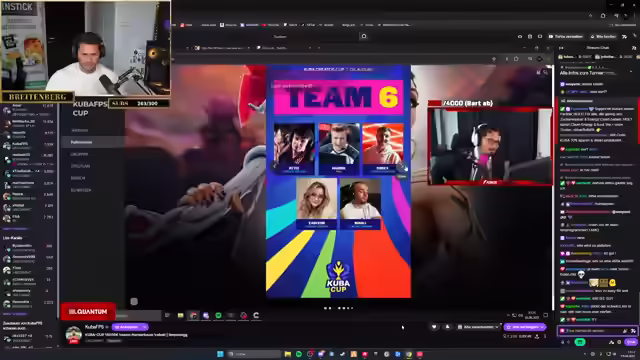Collapse the Stream Chat panel arrow

pos(561,48)
